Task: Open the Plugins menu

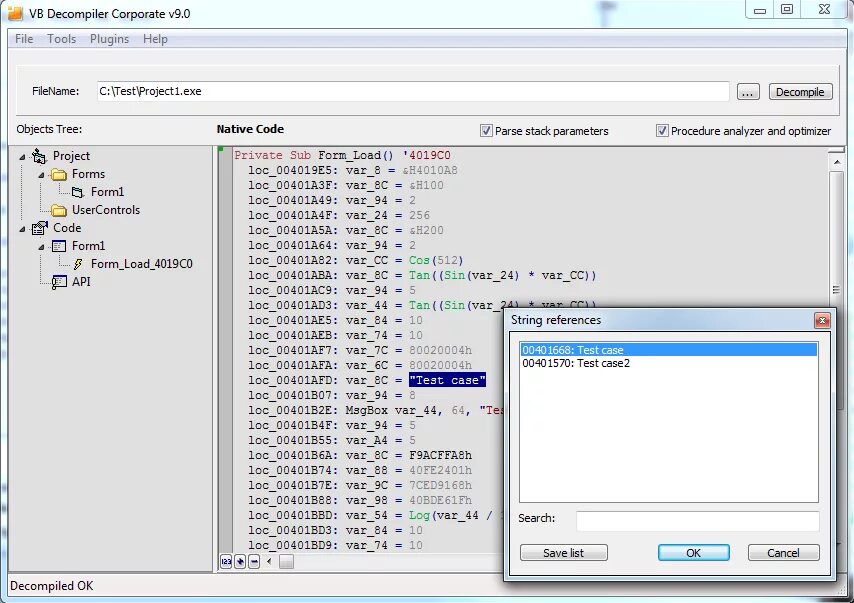Action: (x=109, y=39)
